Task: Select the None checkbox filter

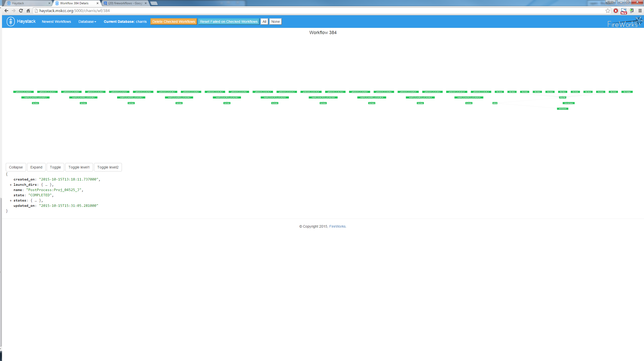Action: click(275, 21)
